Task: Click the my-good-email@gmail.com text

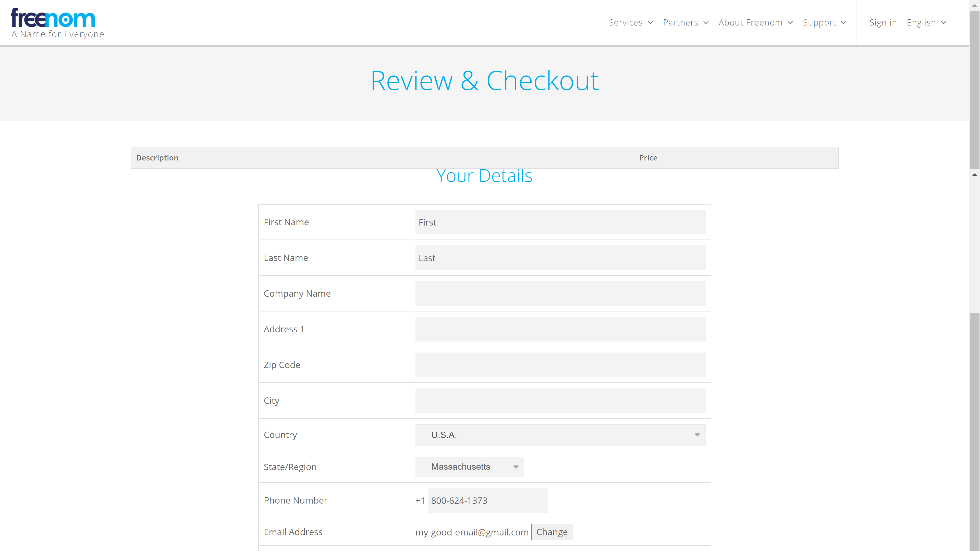Action: pos(472,532)
